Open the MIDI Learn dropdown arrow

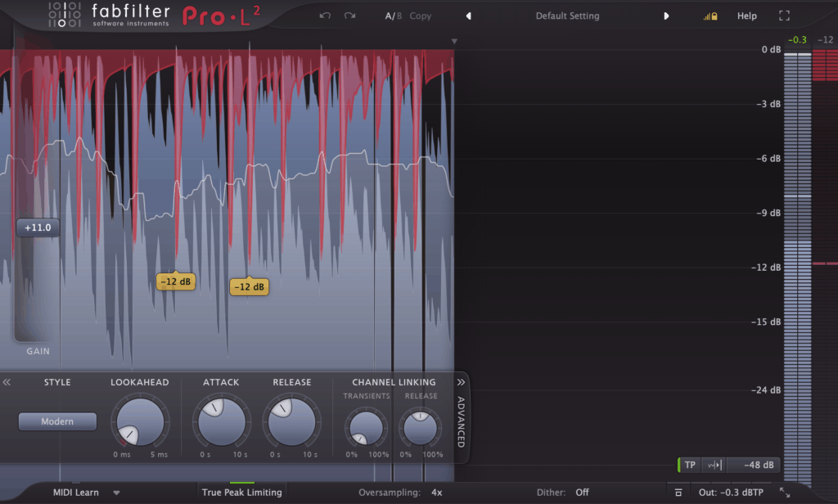pyautogui.click(x=116, y=493)
